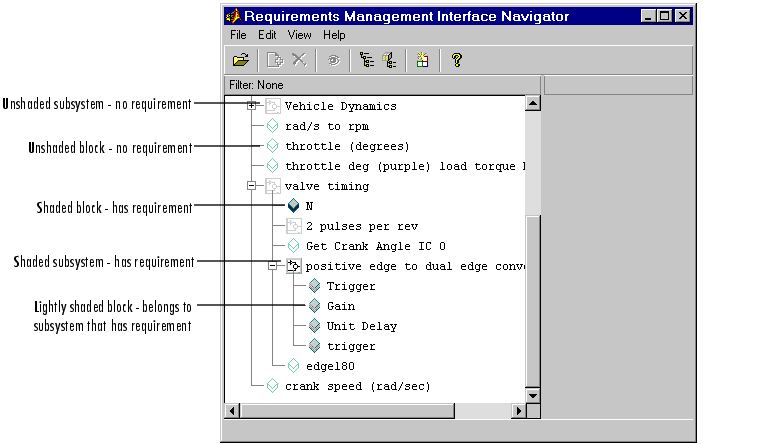Select the positive edge subsystem icon
The image size is (758, 444).
pos(293,266)
